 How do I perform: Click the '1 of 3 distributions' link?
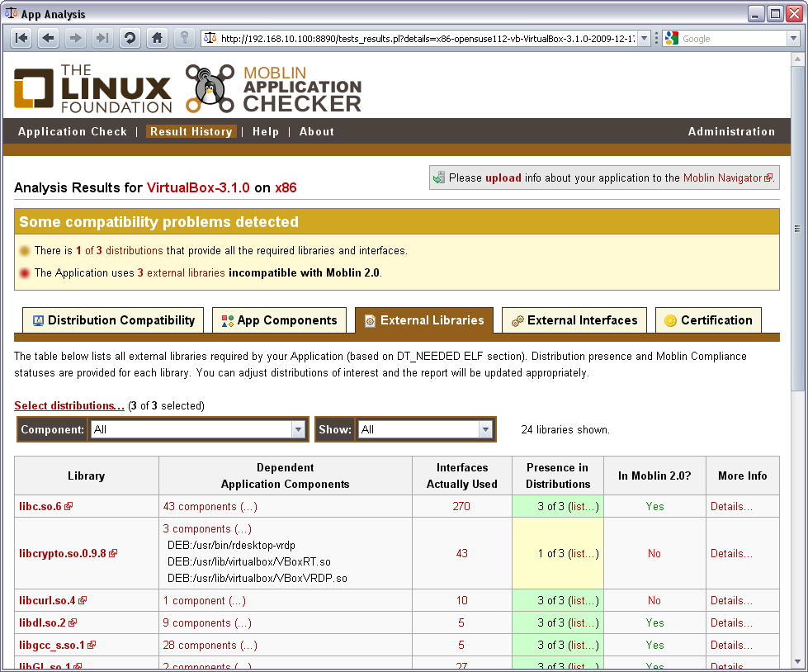(120, 250)
